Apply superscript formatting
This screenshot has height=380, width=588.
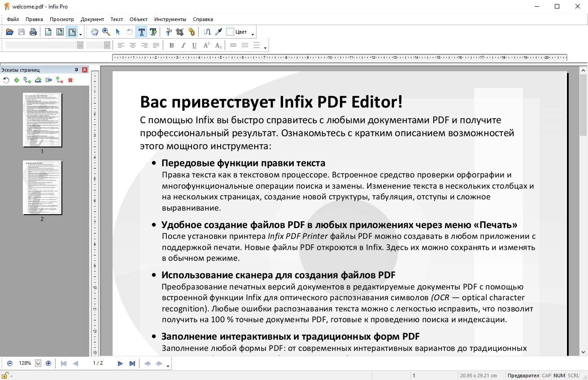pos(206,45)
